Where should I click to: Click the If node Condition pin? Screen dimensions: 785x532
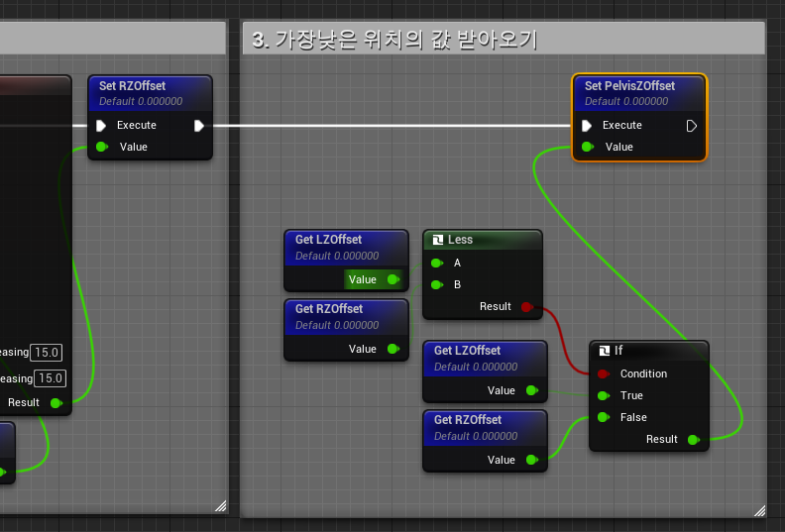(x=604, y=373)
